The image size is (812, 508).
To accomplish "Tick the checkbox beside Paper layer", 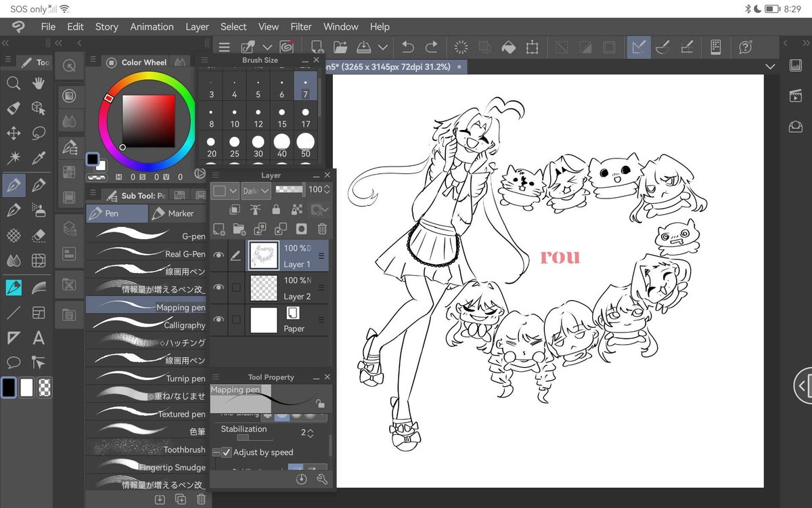I will tap(236, 320).
